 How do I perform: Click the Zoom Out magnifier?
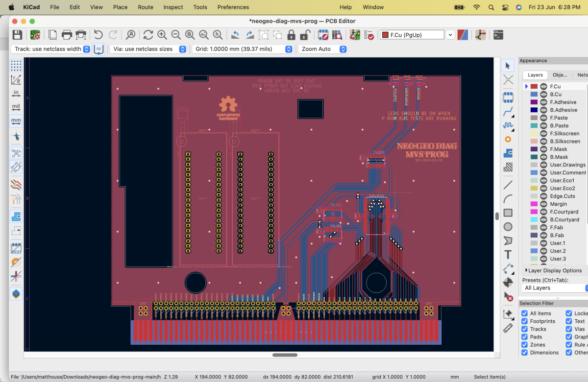pyautogui.click(x=176, y=35)
